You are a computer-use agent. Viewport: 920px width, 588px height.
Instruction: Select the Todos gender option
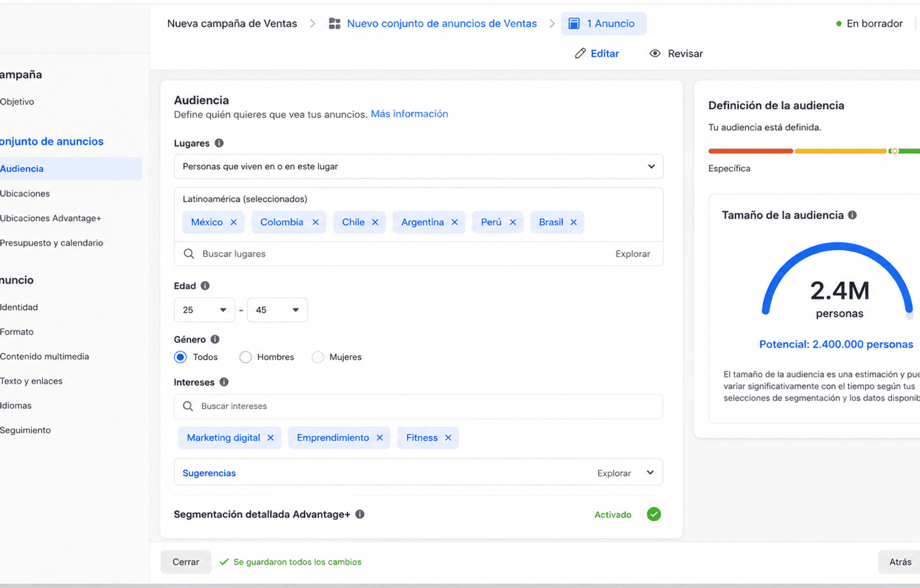coord(181,357)
